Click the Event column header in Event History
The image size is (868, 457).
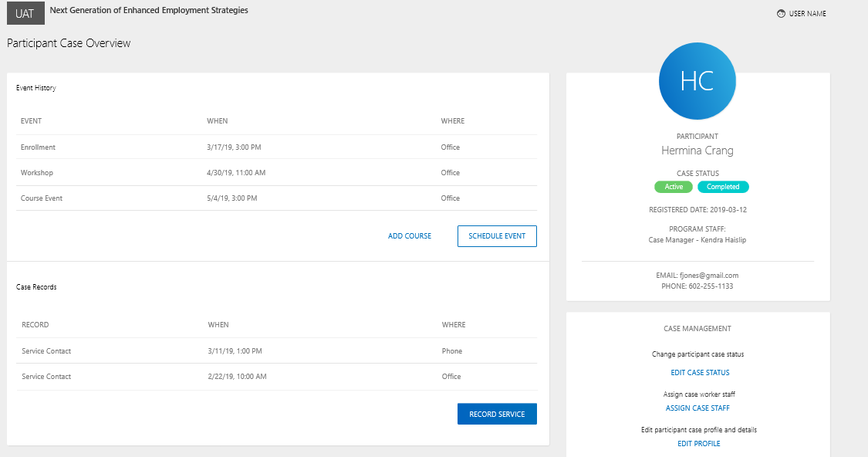[x=32, y=121]
